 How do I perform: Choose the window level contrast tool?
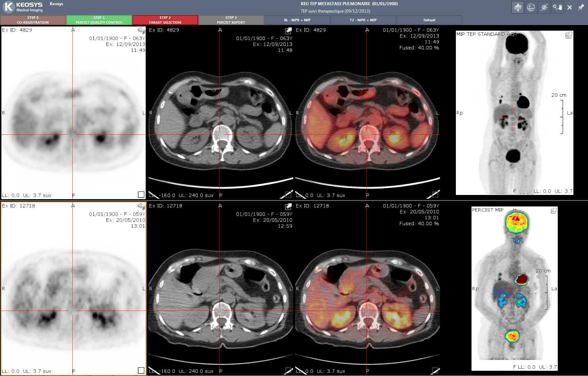tap(544, 7)
